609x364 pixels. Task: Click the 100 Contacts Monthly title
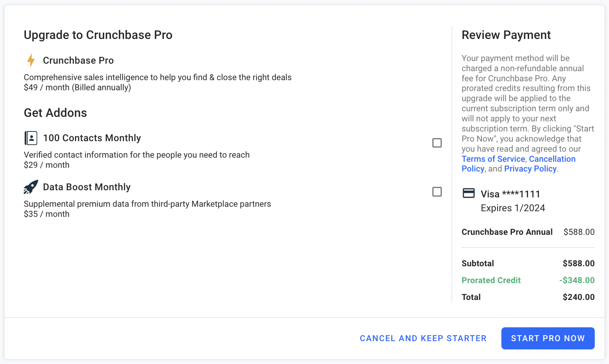pyautogui.click(x=92, y=138)
